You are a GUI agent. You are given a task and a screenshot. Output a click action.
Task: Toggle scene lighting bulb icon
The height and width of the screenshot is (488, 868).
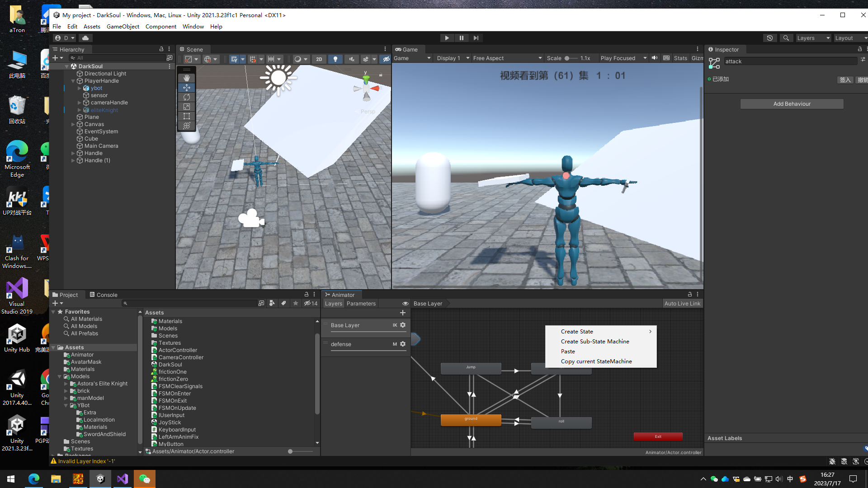click(335, 59)
